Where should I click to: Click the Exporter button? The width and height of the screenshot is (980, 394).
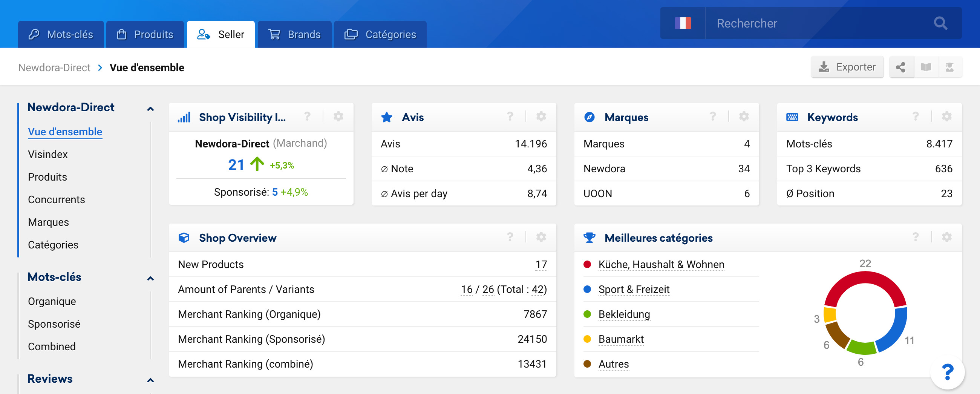[847, 67]
